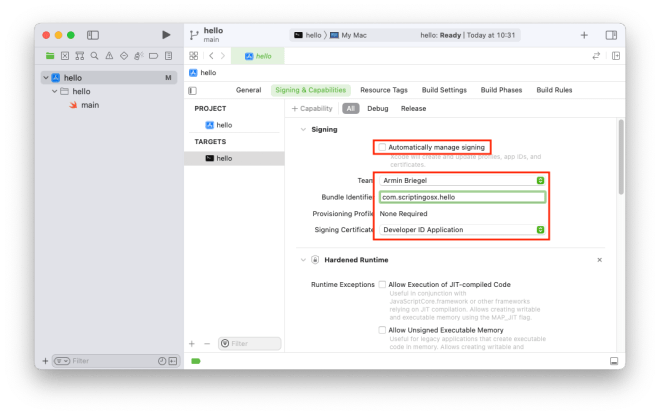Switch to the Build Phases tab
660x415 pixels.
coord(501,90)
